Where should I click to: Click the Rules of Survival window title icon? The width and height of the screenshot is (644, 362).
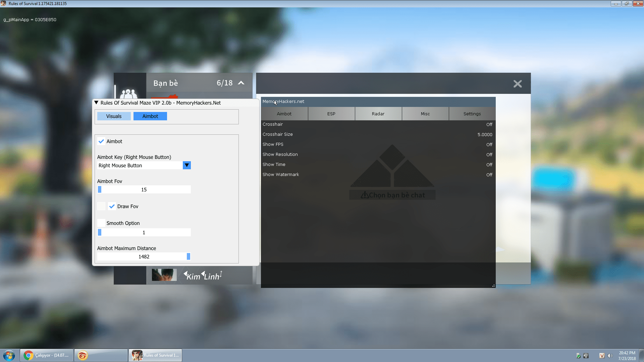4,3
